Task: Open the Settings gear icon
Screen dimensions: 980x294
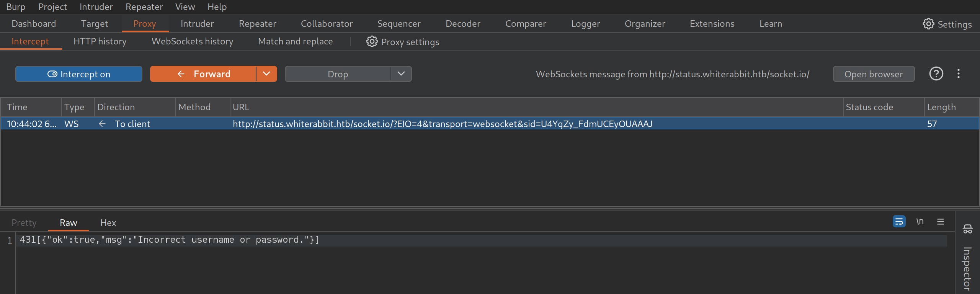Action: point(928,24)
